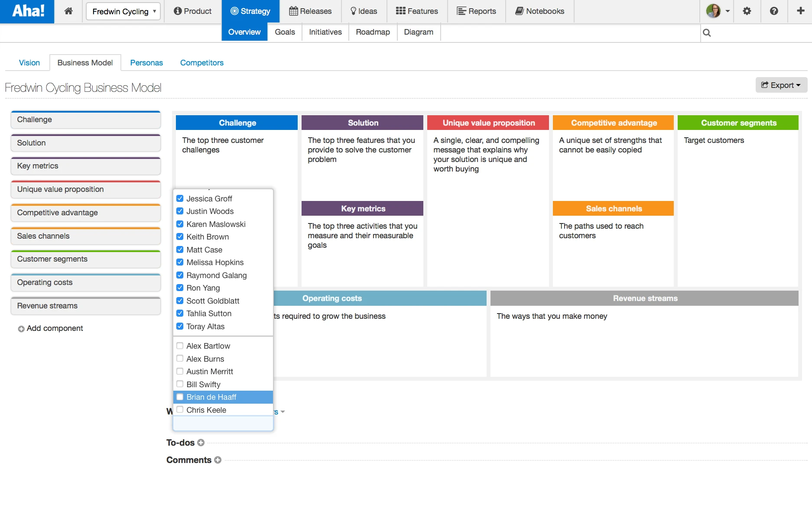Select Revenue streams sidebar component

(x=86, y=306)
